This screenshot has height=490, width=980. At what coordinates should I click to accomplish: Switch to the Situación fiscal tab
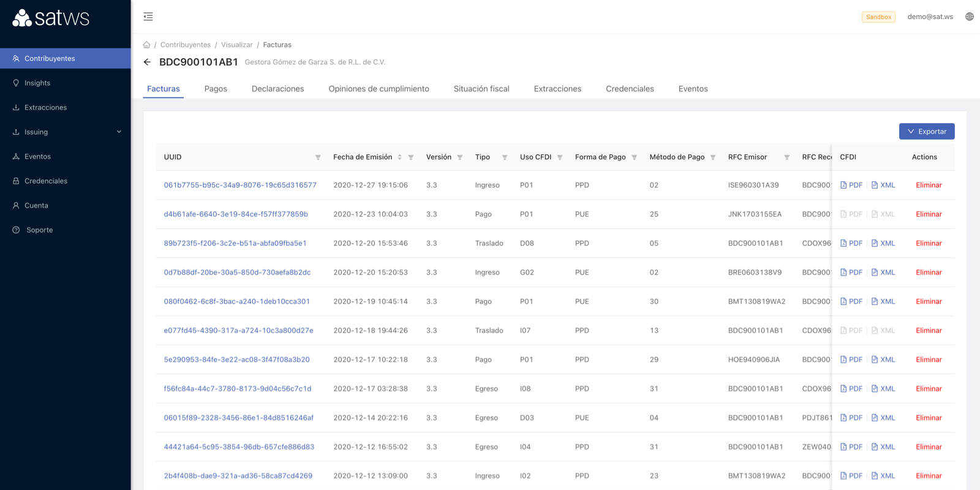tap(481, 89)
